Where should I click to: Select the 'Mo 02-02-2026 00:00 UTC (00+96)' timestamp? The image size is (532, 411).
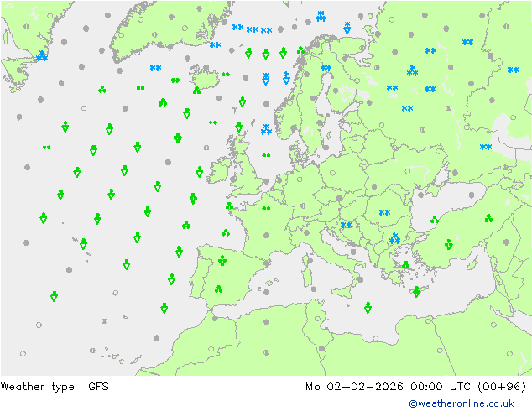(416, 387)
